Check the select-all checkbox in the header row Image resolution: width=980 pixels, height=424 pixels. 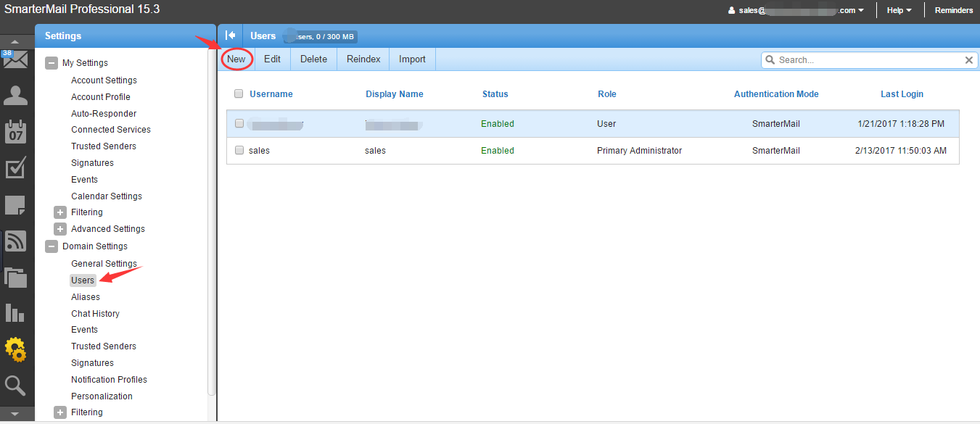coord(239,93)
